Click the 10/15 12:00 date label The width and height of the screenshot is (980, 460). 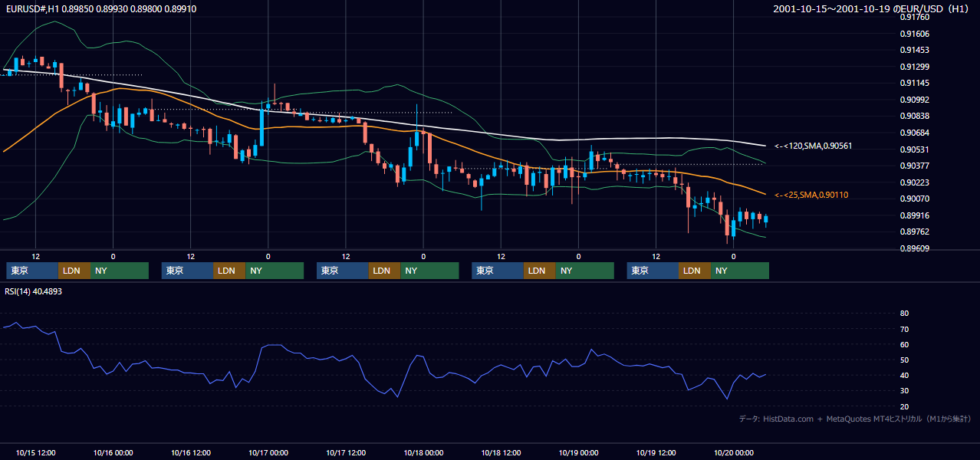point(35,452)
